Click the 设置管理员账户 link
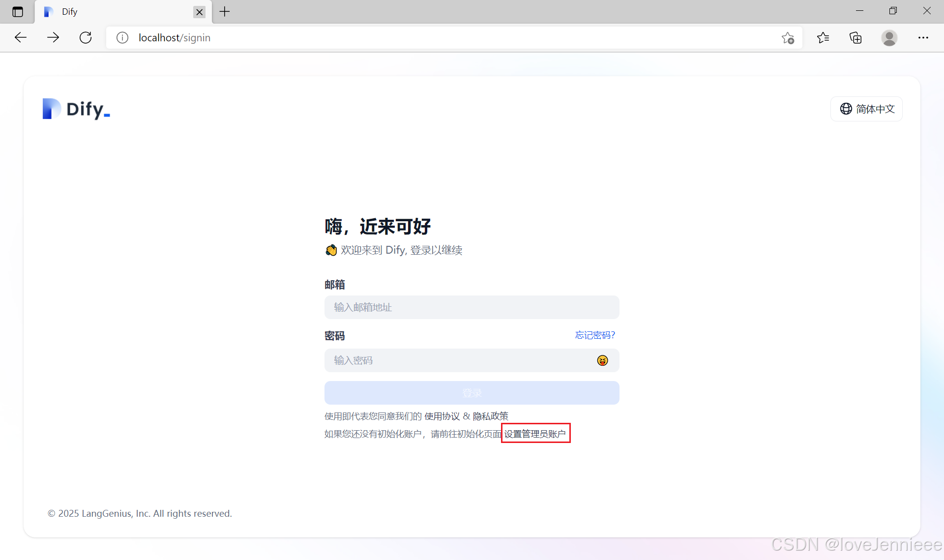This screenshot has width=944, height=560. [x=535, y=434]
